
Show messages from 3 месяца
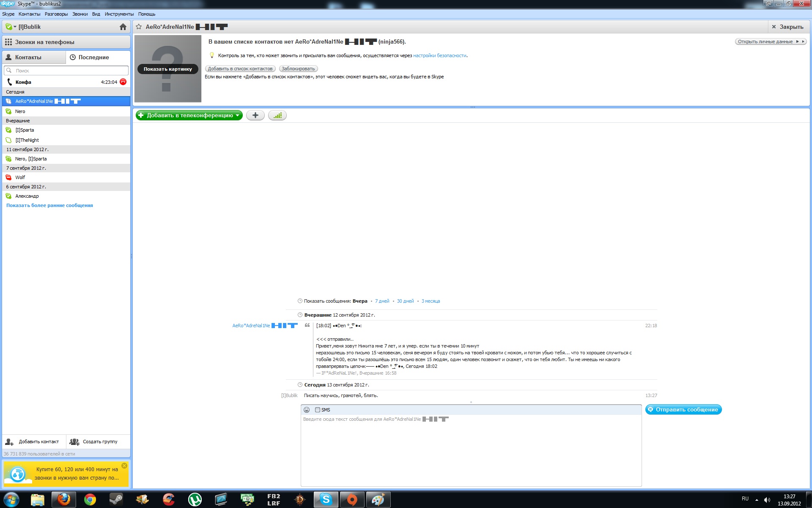pyautogui.click(x=431, y=301)
